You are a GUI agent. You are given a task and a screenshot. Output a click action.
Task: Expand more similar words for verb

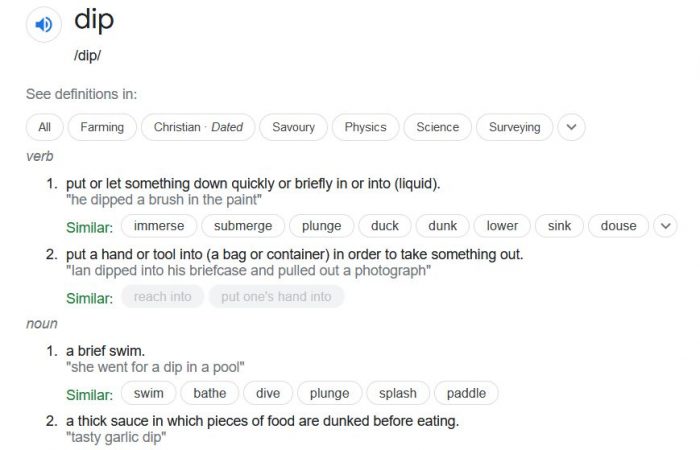pyautogui.click(x=665, y=226)
